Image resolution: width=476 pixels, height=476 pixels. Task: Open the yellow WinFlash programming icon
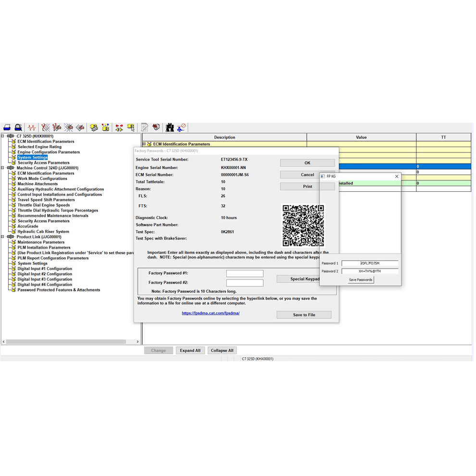[x=94, y=127]
